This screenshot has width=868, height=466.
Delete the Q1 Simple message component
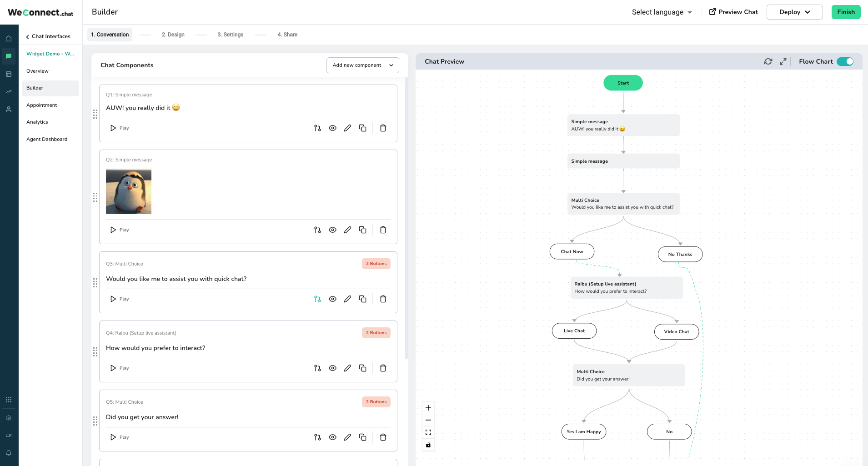(x=383, y=128)
